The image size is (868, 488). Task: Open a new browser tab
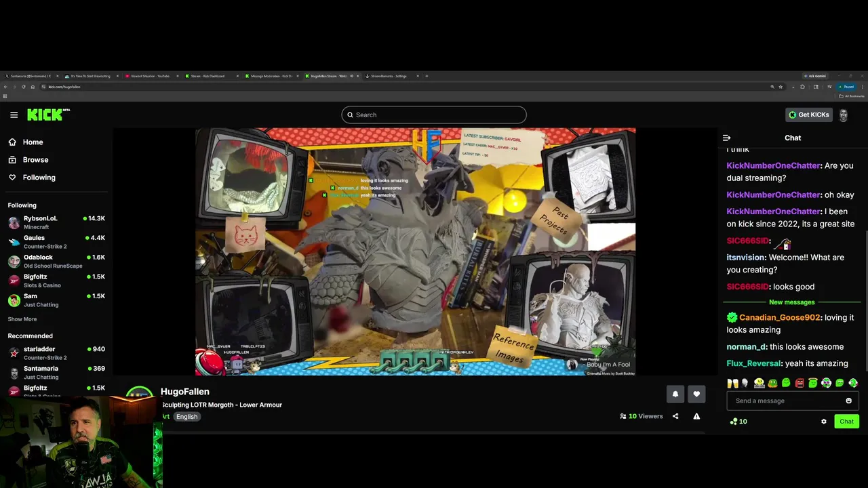(x=427, y=76)
